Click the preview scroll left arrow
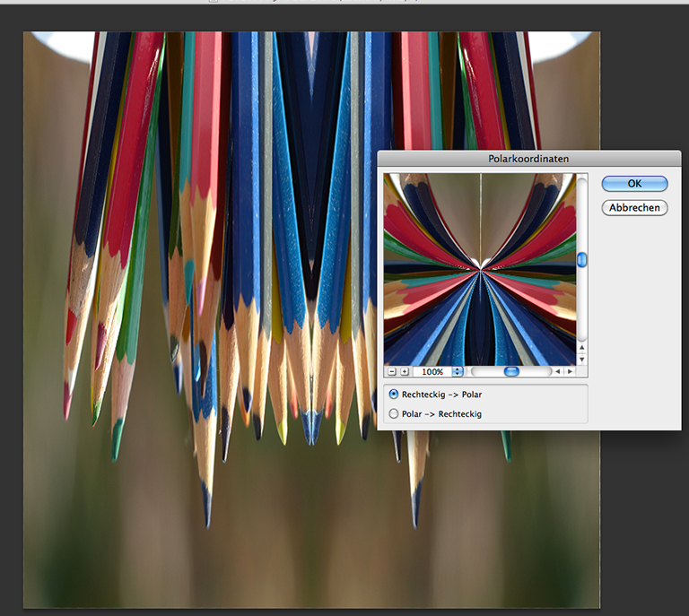This screenshot has height=616, width=689. (558, 371)
